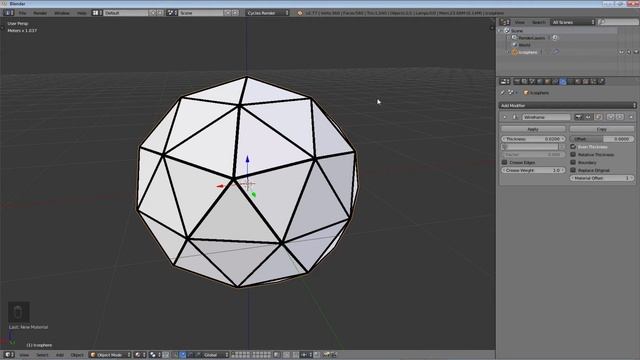Click the Info header editor type icon
The height and width of the screenshot is (360, 640).
click(x=9, y=13)
